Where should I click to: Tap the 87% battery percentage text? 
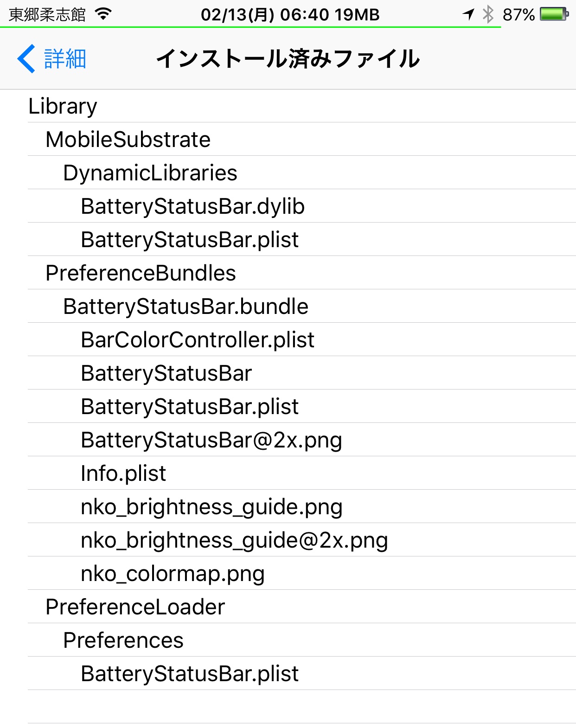(518, 15)
